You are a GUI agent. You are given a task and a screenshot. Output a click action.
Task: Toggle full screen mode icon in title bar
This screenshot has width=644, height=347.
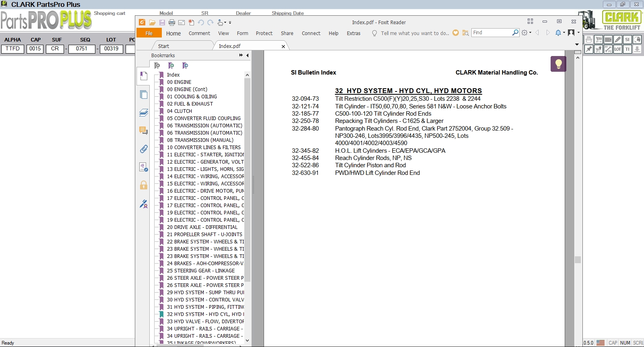[x=530, y=21]
